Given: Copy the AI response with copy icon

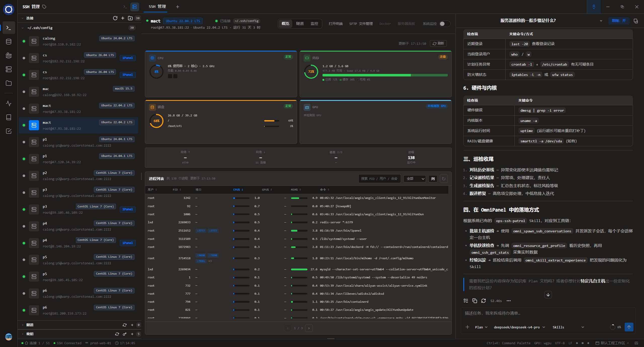Looking at the screenshot, I should coord(475,301).
